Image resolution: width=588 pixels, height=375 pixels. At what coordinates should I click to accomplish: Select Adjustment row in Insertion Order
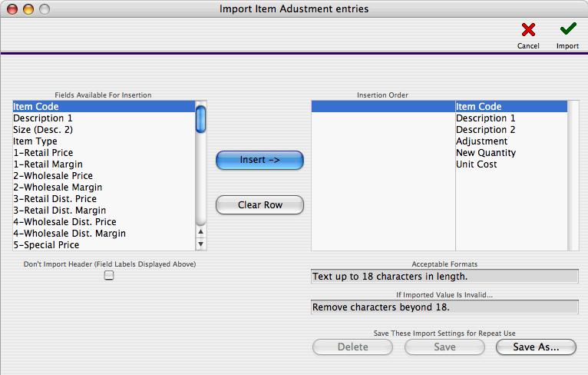pyautogui.click(x=440, y=141)
